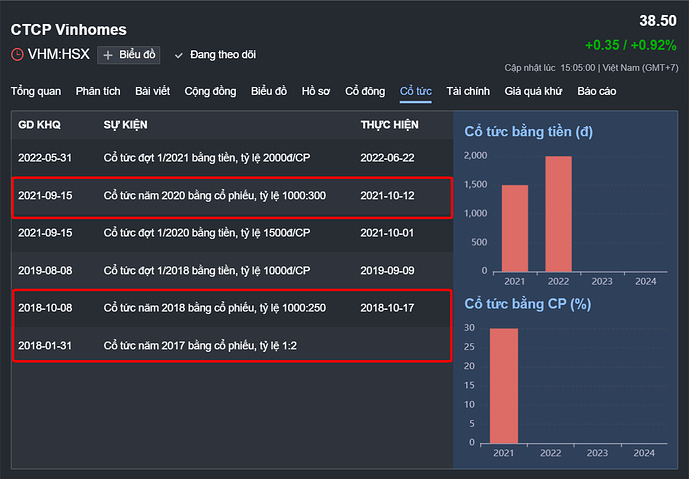Click the current price 38.50
The height and width of the screenshot is (479, 689).
point(658,21)
